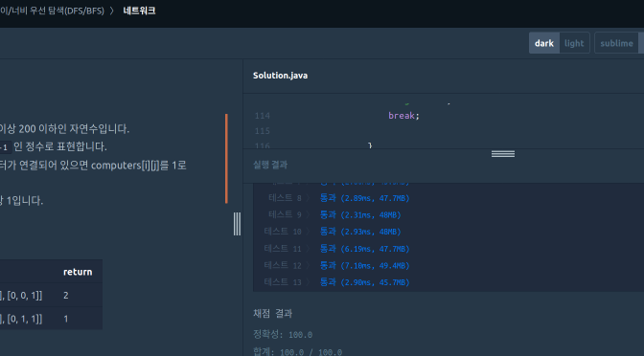Click the 네트워크 breadcrumb title
The height and width of the screenshot is (356, 644).
139,11
